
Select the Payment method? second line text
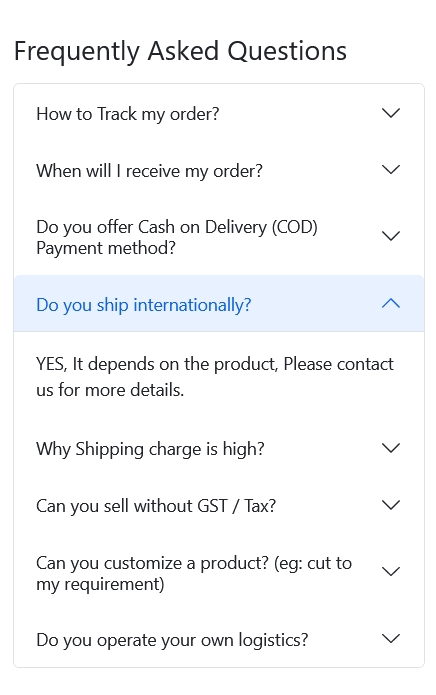pyautogui.click(x=106, y=248)
